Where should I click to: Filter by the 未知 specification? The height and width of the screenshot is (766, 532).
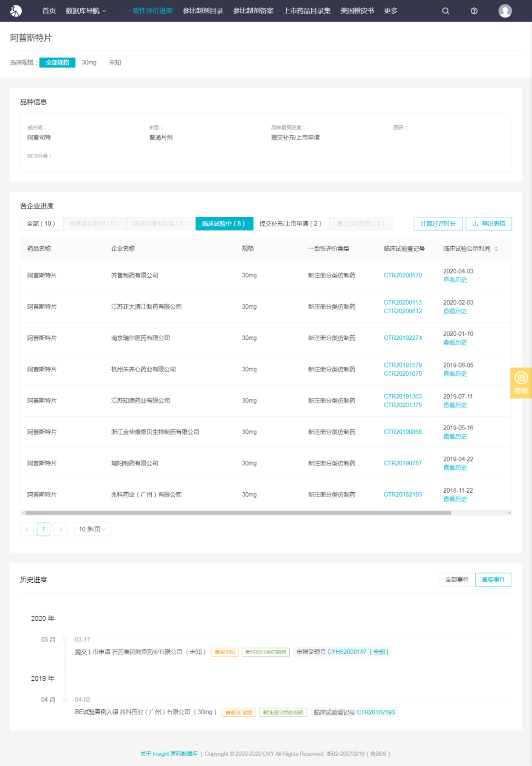click(x=115, y=63)
